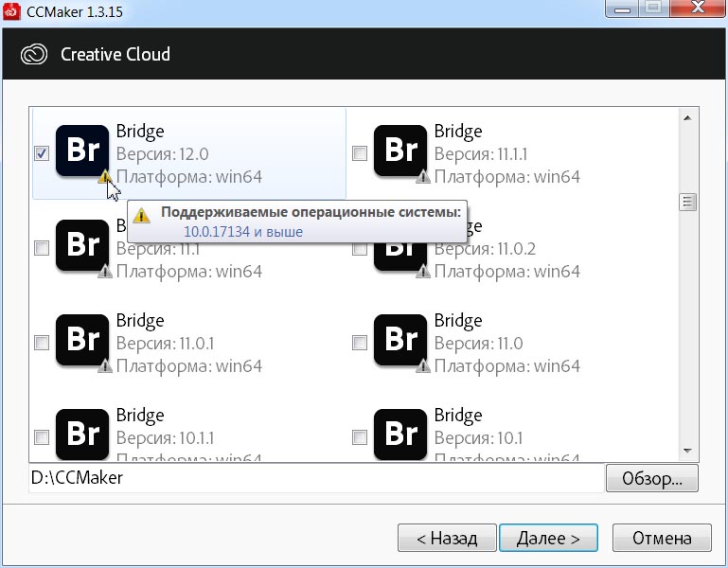The height and width of the screenshot is (568, 728).
Task: Click warning icon on Bridge 11.0.2
Action: (423, 272)
